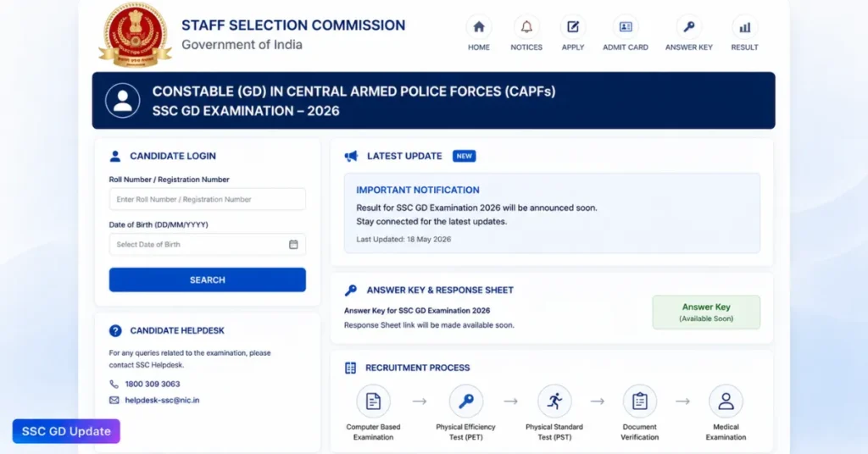Image resolution: width=868 pixels, height=454 pixels.
Task: Click the STAFF SELECTION COMMISSION title text
Action: click(293, 25)
